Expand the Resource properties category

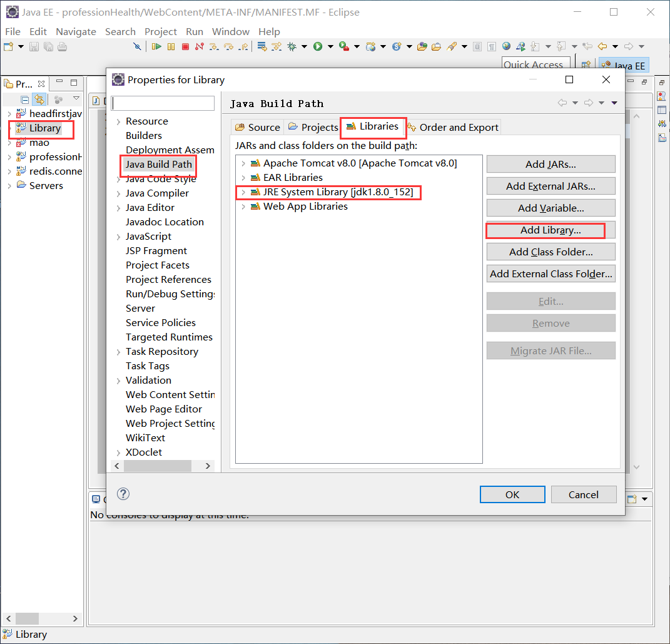pos(118,122)
